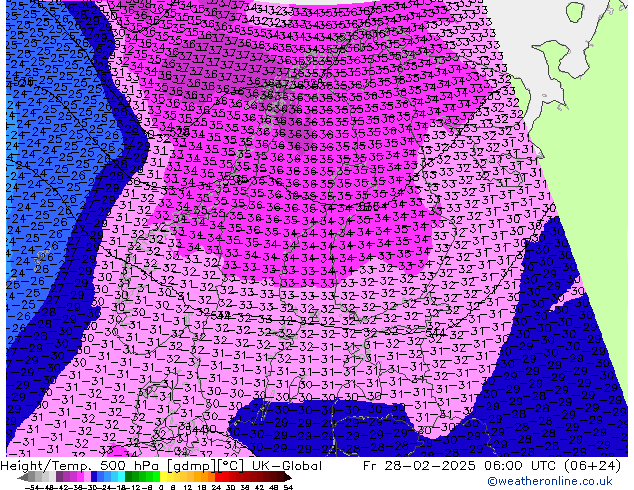
Task: Click the magenta -36 legend swatch
Action: [80, 477]
